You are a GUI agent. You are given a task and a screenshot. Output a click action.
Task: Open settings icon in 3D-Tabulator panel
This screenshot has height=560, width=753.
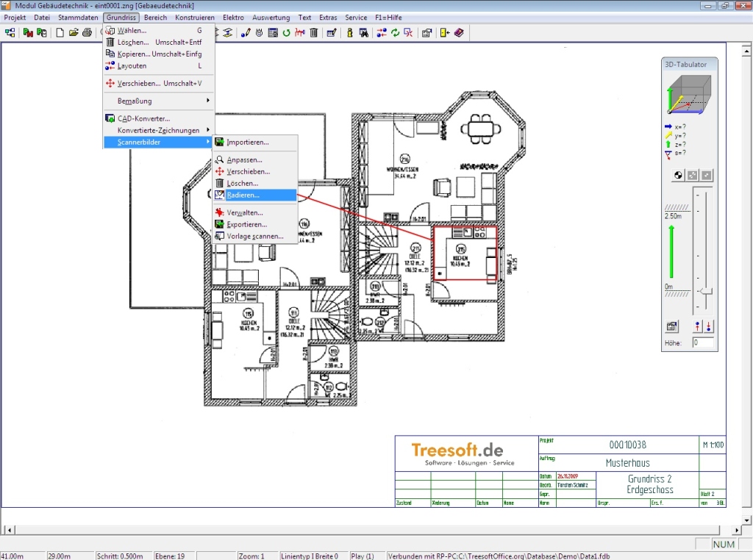[672, 326]
